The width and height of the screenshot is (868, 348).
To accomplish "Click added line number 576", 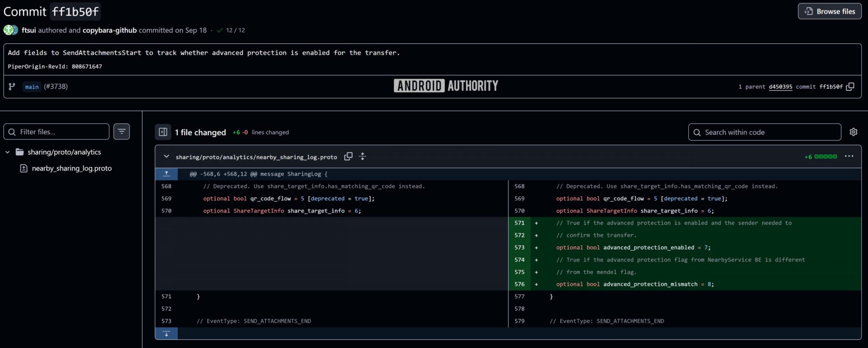I will (x=519, y=284).
